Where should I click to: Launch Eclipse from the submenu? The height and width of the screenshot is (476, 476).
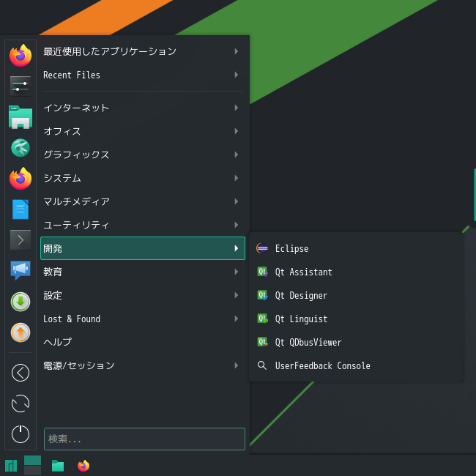(356, 248)
